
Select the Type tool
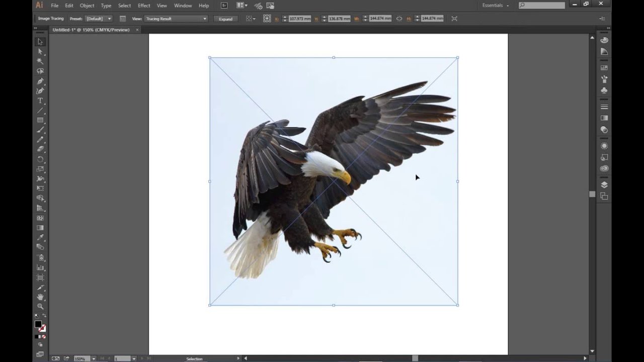pyautogui.click(x=40, y=101)
